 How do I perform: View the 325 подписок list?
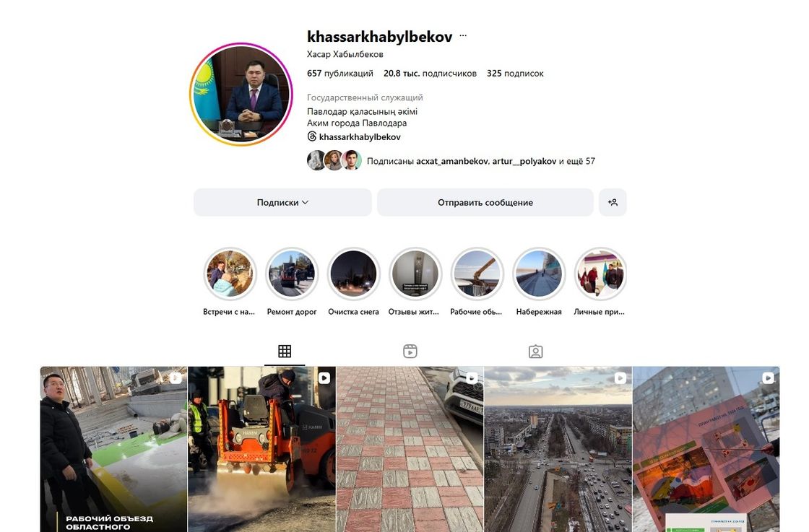click(x=515, y=73)
